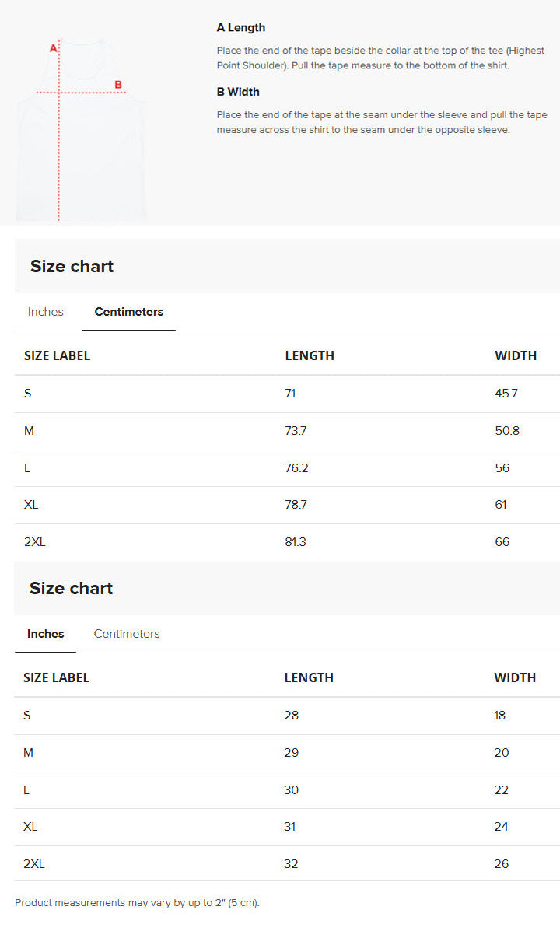Select the Centimeters tab in top chart
The height and width of the screenshot is (931, 560).
pyautogui.click(x=128, y=311)
